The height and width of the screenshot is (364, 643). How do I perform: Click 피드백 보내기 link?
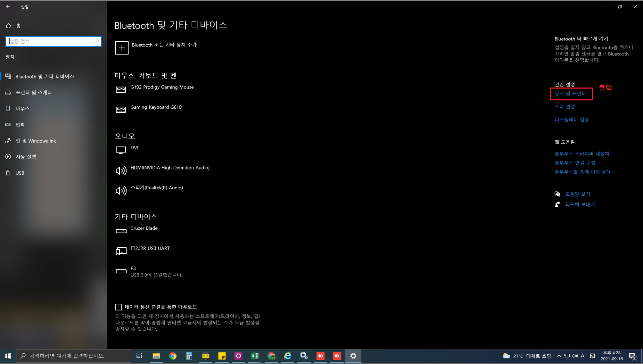pos(580,205)
